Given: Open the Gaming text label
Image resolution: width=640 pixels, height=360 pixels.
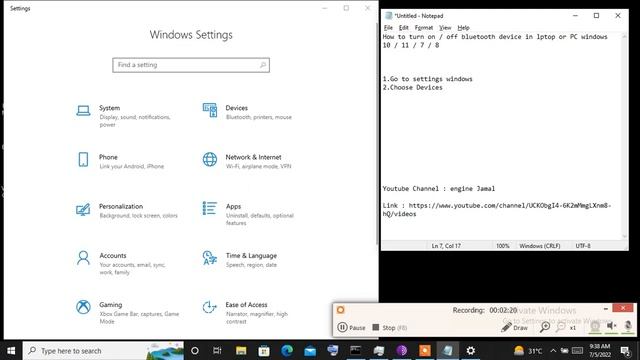Looking at the screenshot, I should 110,305.
